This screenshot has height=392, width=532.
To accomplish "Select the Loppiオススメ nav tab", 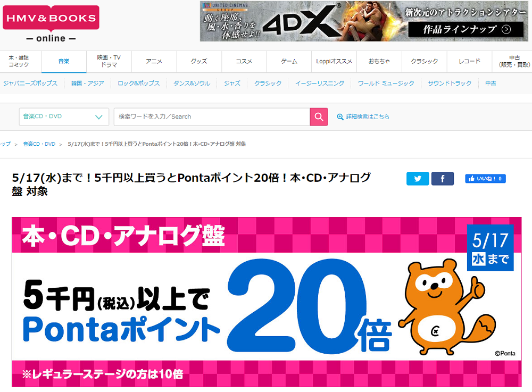I will 334,61.
